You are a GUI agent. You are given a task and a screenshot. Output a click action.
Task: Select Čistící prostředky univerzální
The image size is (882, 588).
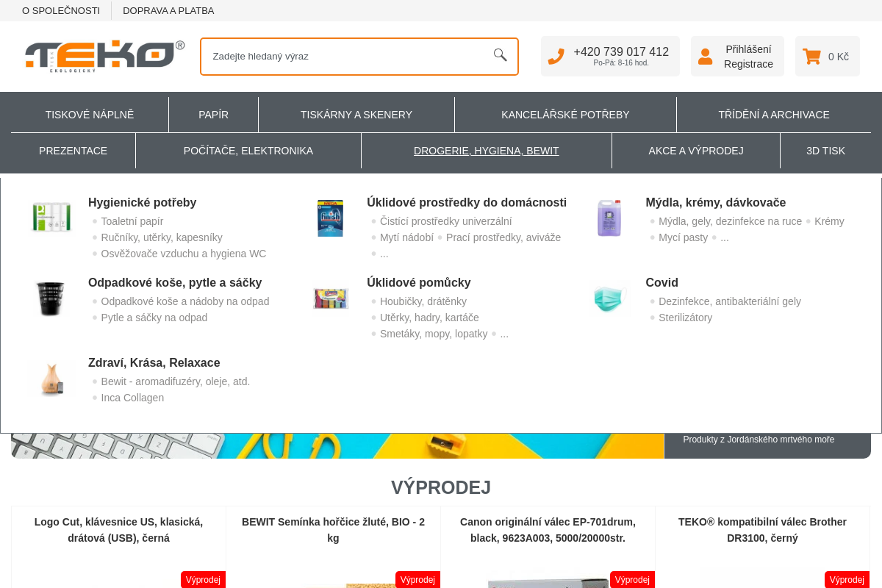446,221
